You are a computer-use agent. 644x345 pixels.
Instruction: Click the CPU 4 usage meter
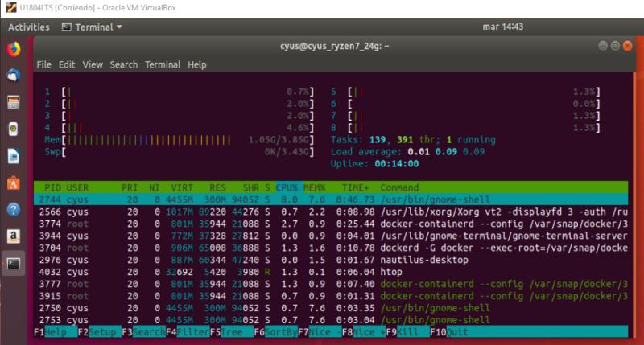[x=179, y=128]
